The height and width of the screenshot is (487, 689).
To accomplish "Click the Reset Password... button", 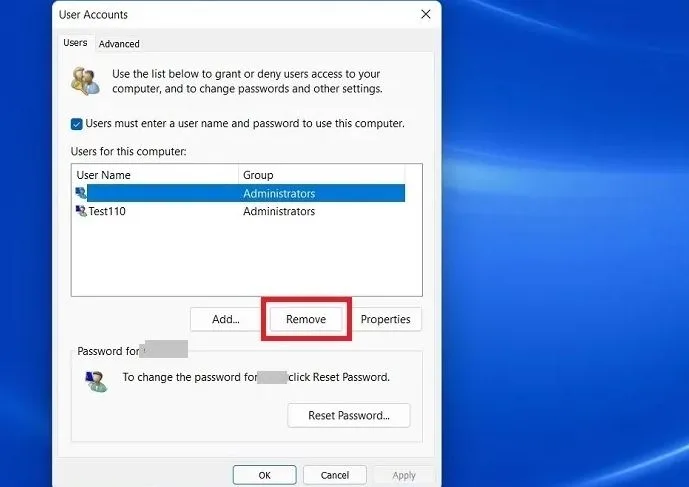I will (x=349, y=415).
